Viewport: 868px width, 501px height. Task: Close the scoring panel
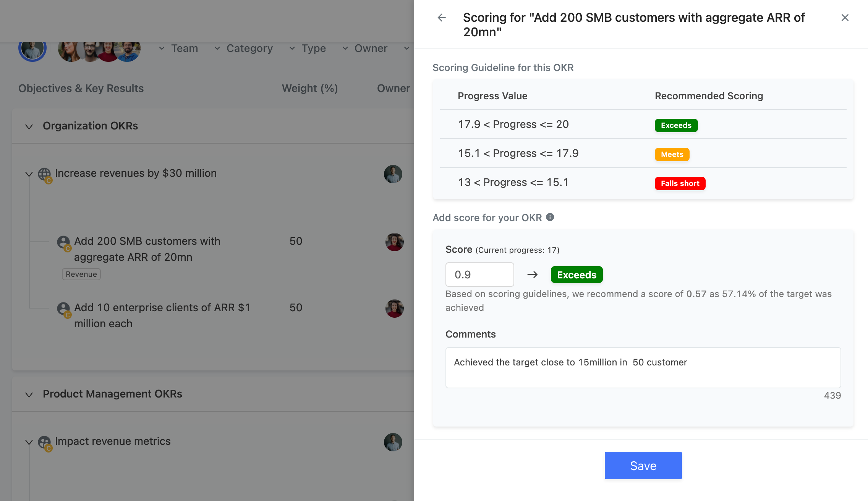845,18
